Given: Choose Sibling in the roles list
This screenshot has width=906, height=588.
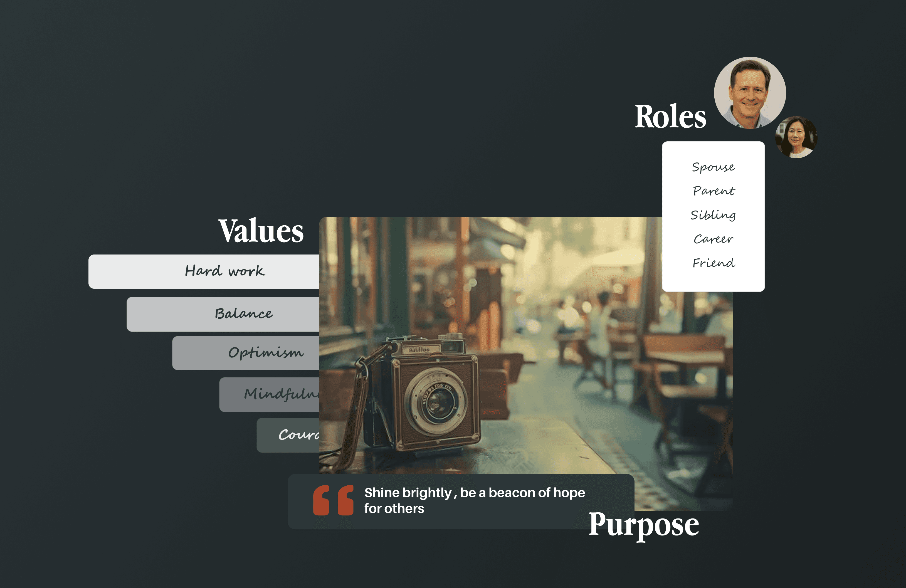Looking at the screenshot, I should 713,215.
